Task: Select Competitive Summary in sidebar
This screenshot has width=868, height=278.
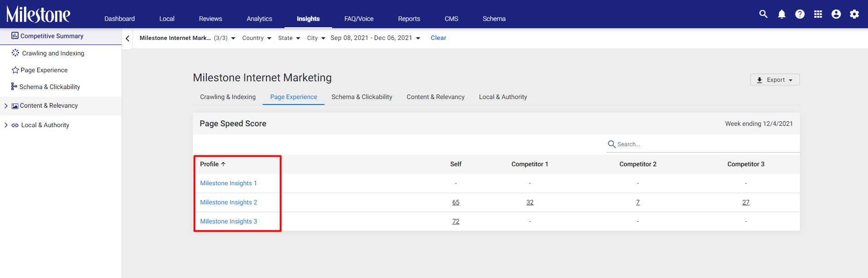Action: 61,36
